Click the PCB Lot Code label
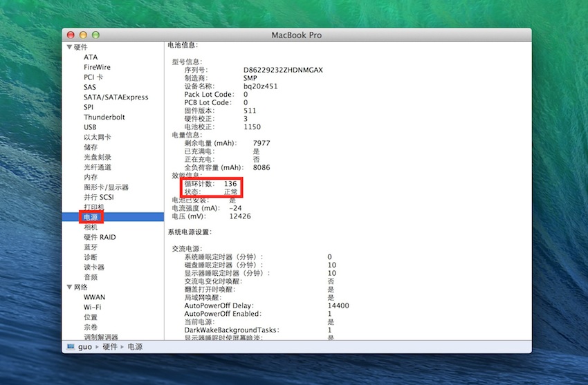This screenshot has height=385, width=588. (208, 102)
